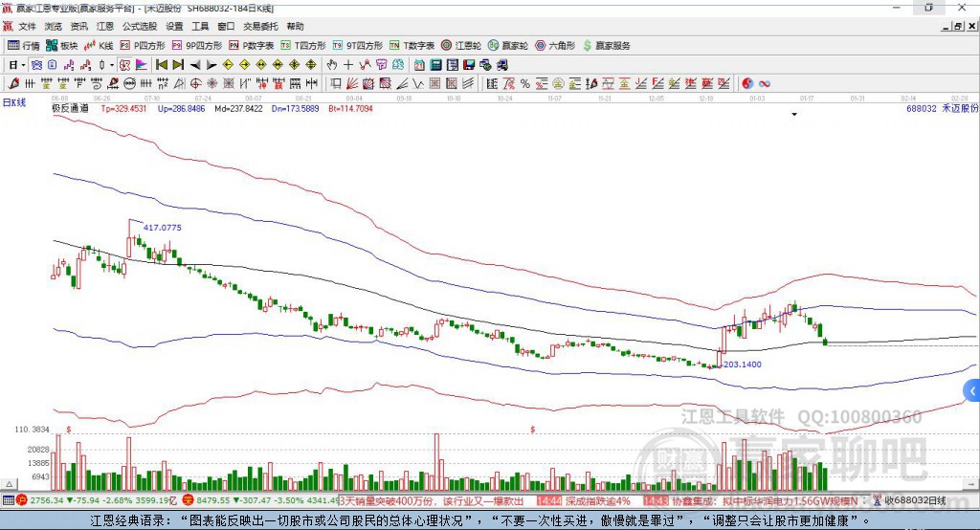Click the 日K线 label
The height and width of the screenshot is (530, 980).
(14, 102)
